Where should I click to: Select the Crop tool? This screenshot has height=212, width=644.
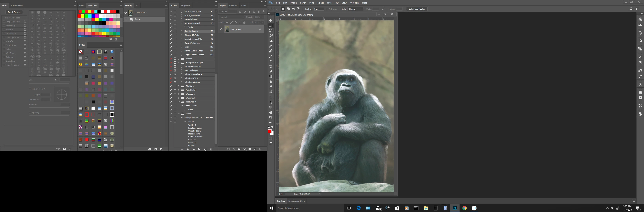coord(271,41)
